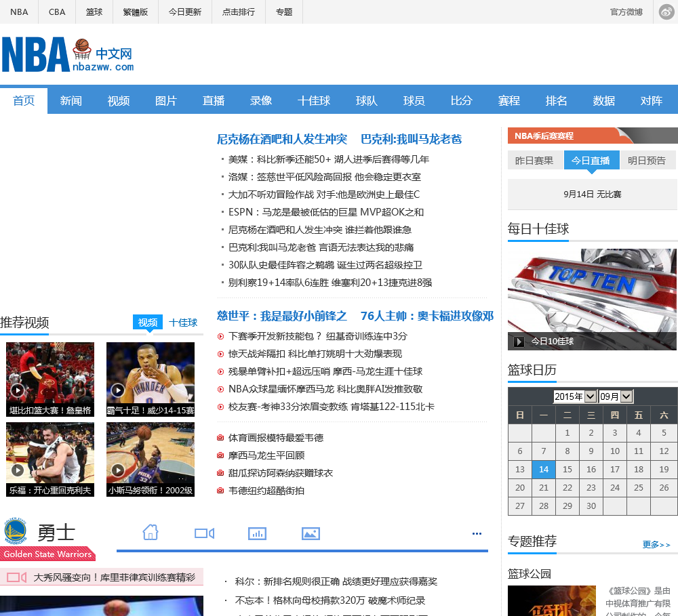Click CBA in top bar
Image resolution: width=678 pixels, height=616 pixels.
click(57, 12)
